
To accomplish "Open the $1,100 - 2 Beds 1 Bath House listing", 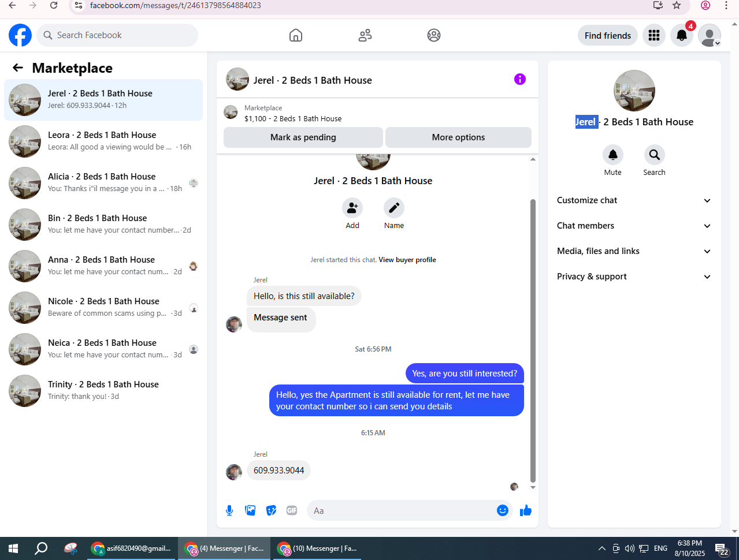I will 293,118.
